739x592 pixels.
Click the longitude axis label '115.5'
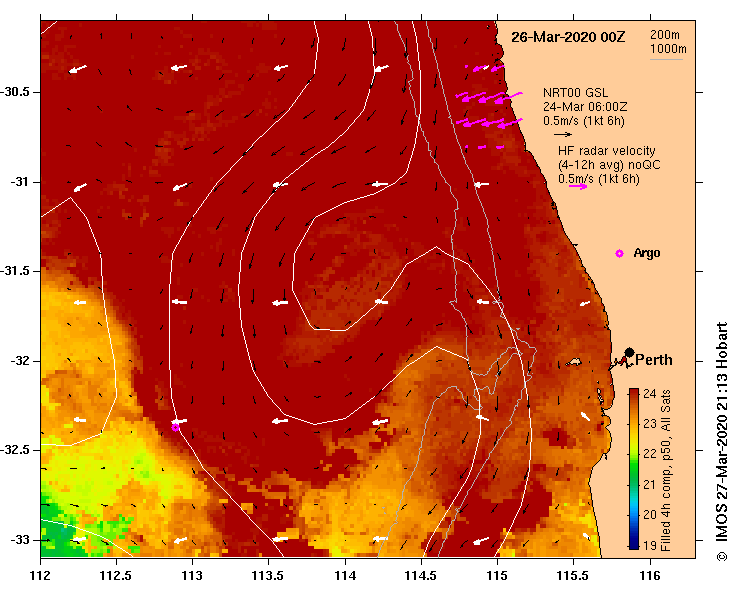574,576
